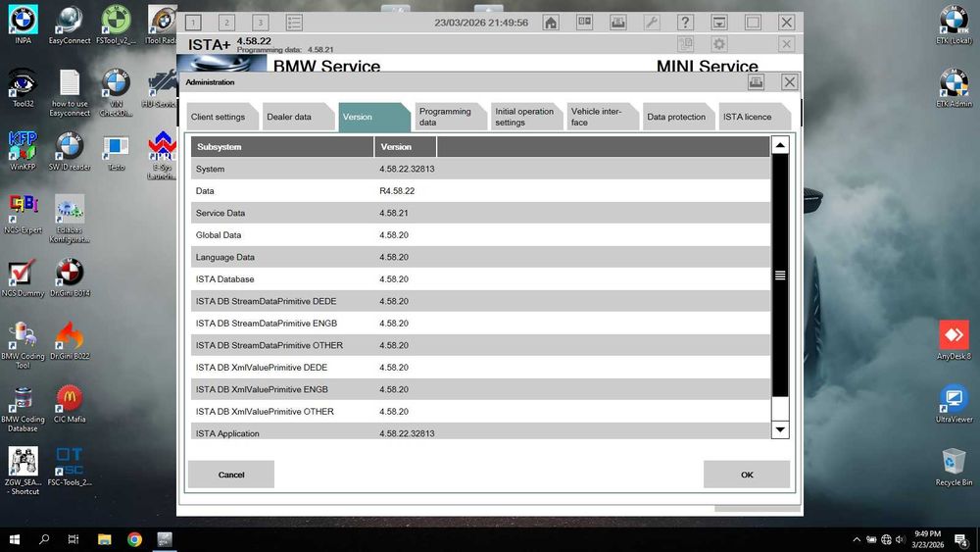Open the BMW Coding Database icon
980x552 pixels.
point(24,408)
